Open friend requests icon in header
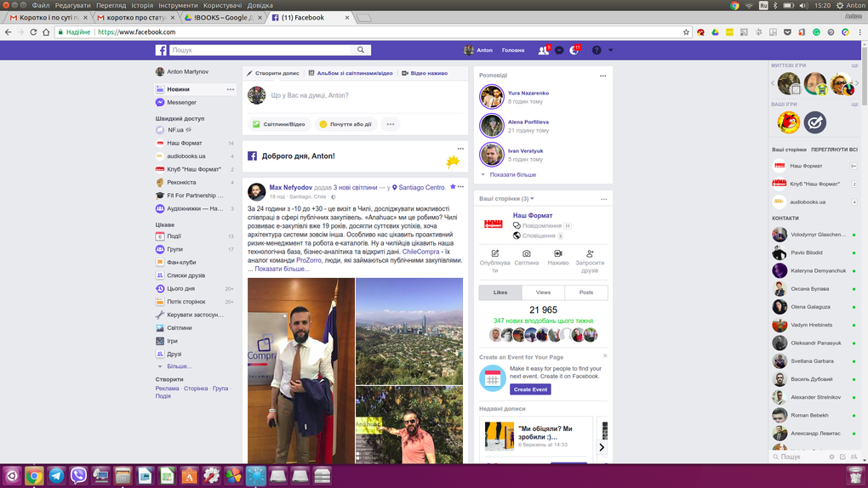Image resolution: width=868 pixels, height=488 pixels. [x=543, y=50]
